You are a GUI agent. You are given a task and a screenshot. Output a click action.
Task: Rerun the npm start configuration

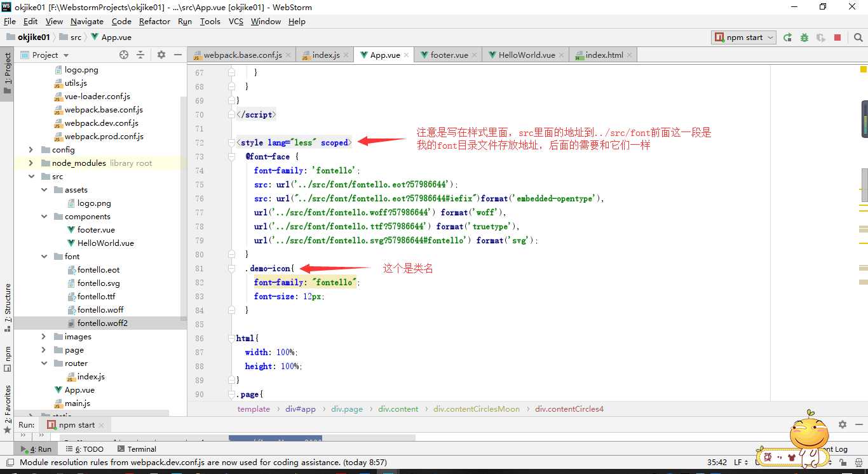click(788, 37)
